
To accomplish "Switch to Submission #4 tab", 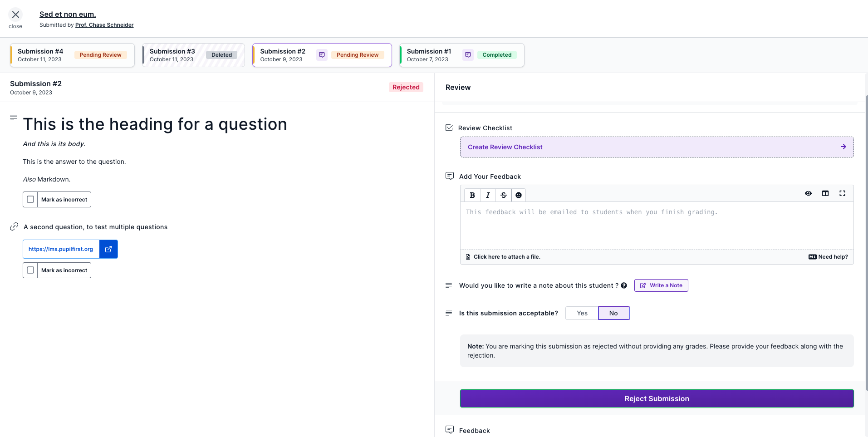I will pyautogui.click(x=72, y=55).
